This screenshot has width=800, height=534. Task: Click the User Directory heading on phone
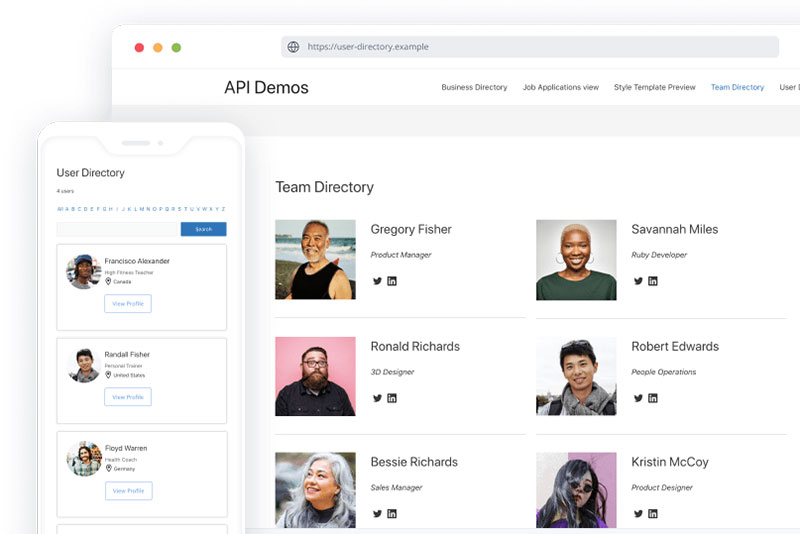click(90, 173)
